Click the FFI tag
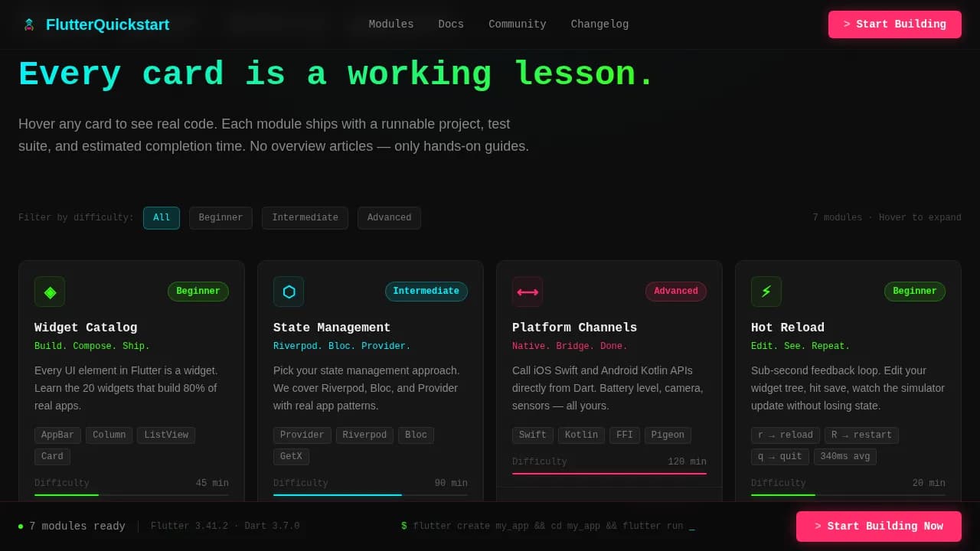 625,435
